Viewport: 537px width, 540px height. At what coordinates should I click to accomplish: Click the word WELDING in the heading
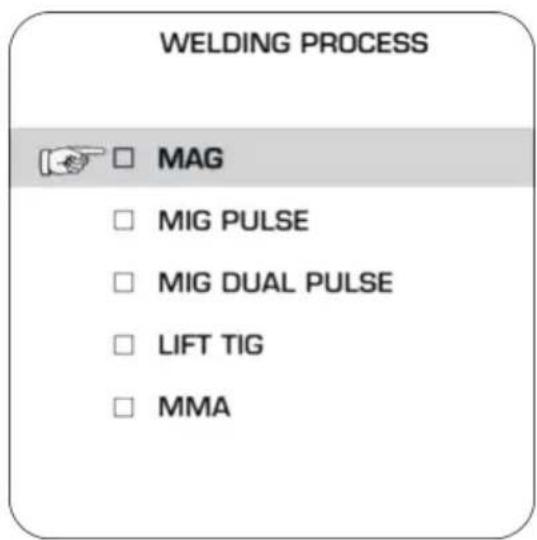coord(226,43)
